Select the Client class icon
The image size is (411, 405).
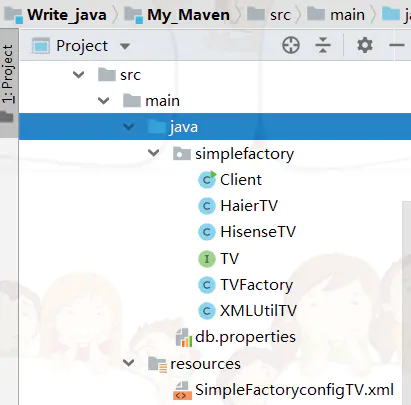[207, 180]
